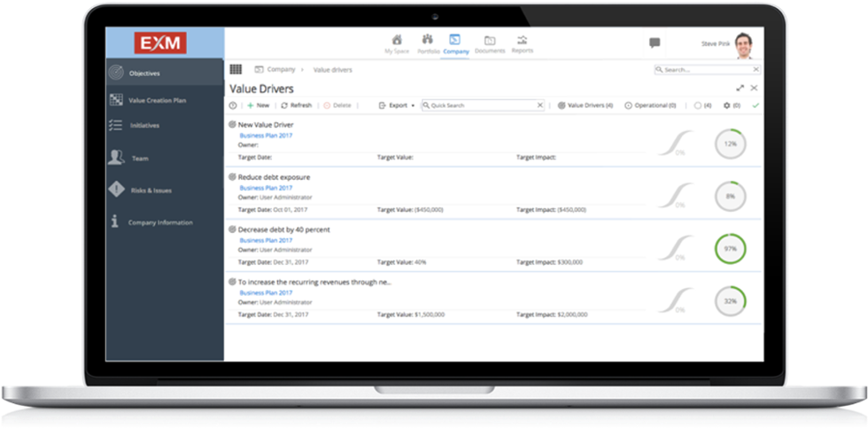This screenshot has width=868, height=428.
Task: Create a New value driver
Action: click(x=258, y=105)
